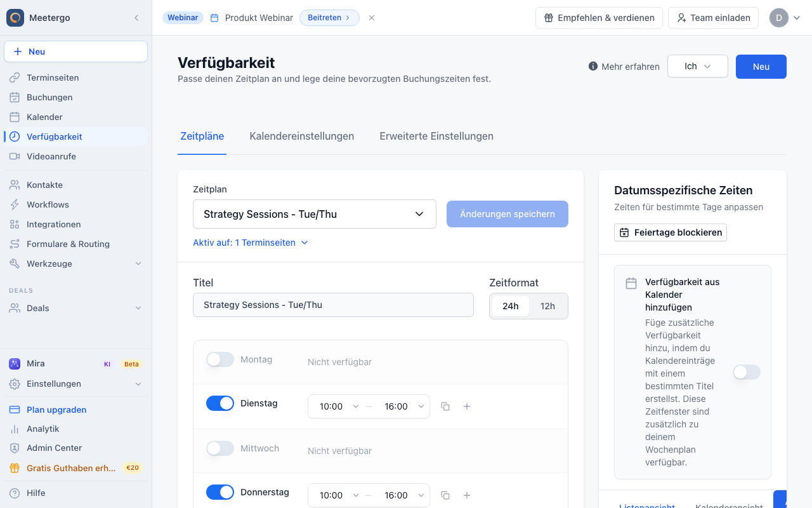Click the Formulare & Routing icon
This screenshot has width=812, height=508.
tap(15, 244)
